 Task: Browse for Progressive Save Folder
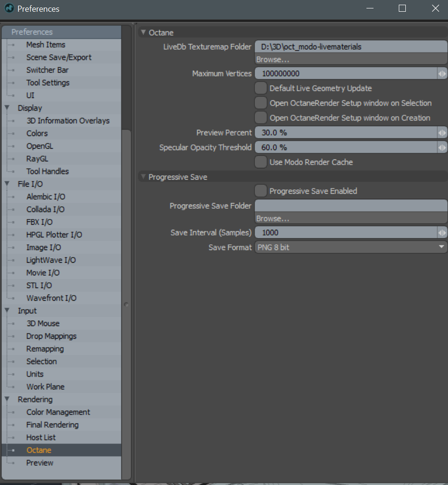tap(351, 219)
